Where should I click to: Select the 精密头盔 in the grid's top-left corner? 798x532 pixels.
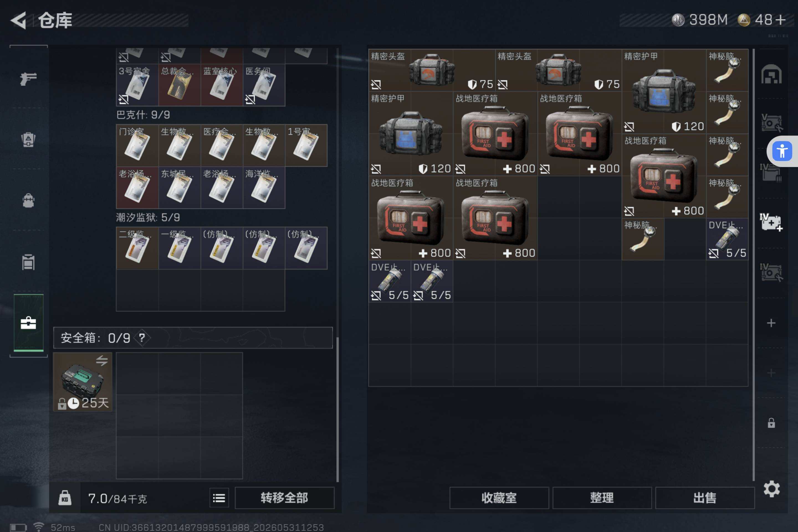(x=432, y=70)
